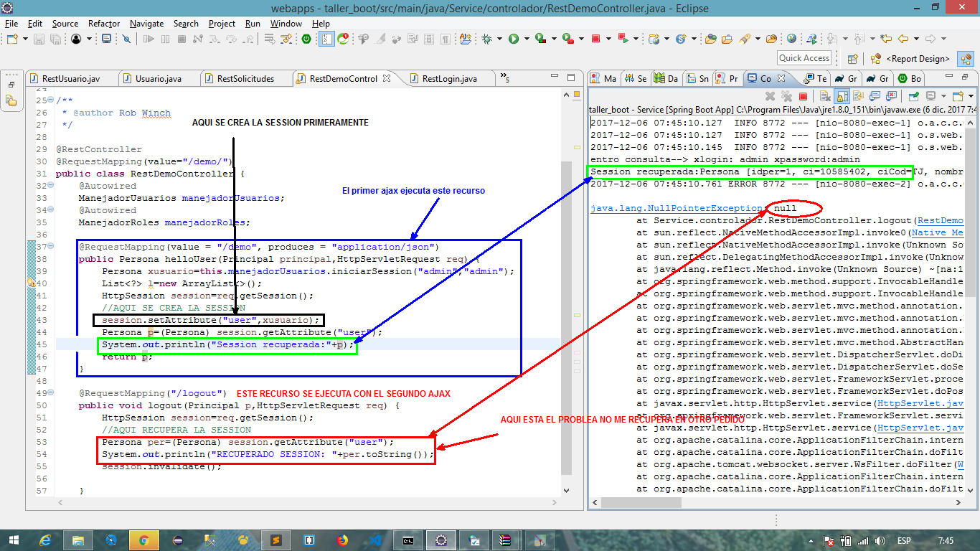Screen dimensions: 980x551
Task: Open the Refactor menu
Action: [104, 23]
